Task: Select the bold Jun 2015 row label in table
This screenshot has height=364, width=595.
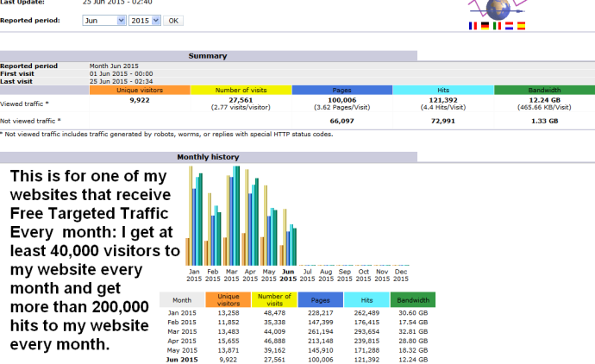Action: [x=182, y=360]
